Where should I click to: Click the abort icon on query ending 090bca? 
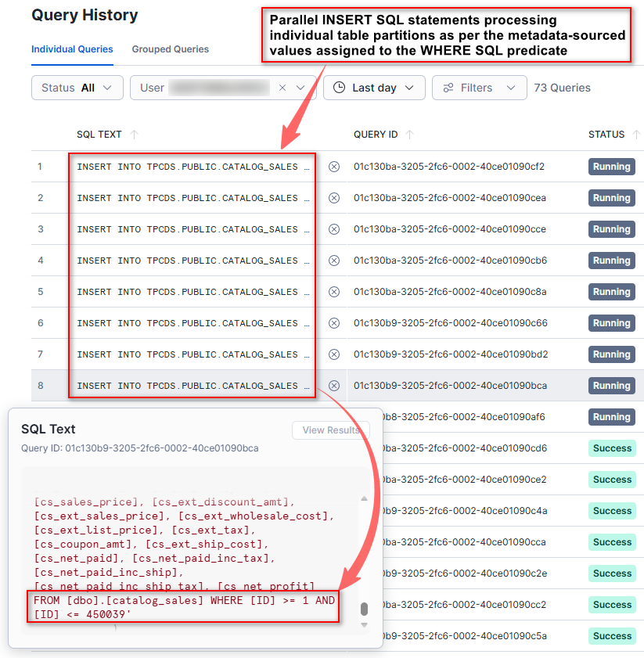pos(333,386)
